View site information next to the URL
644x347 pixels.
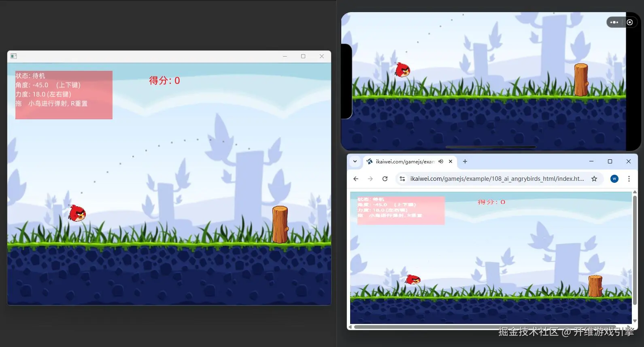tap(402, 179)
